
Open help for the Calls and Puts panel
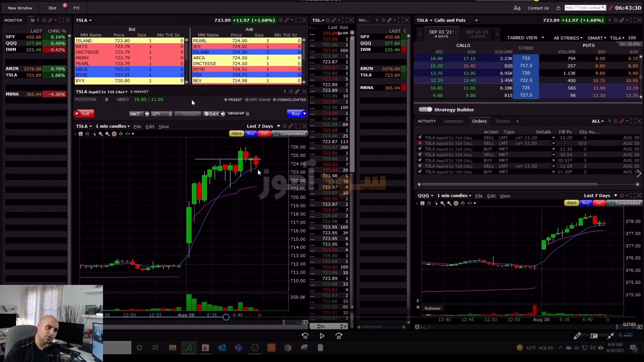[x=609, y=20]
